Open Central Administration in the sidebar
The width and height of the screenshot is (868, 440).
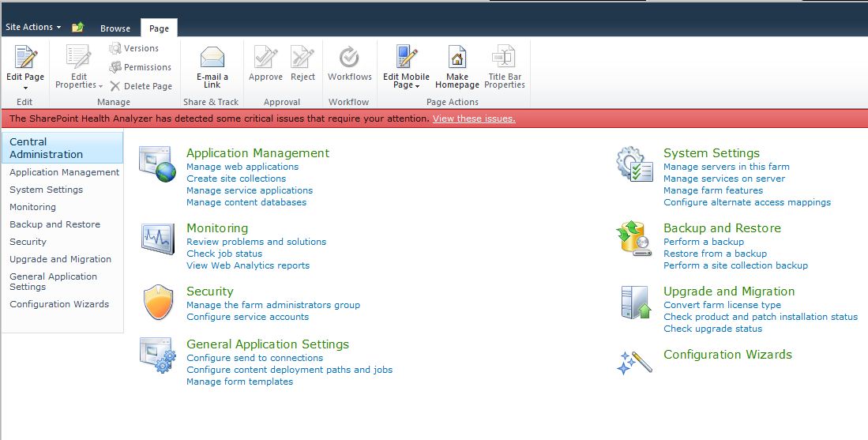click(62, 148)
